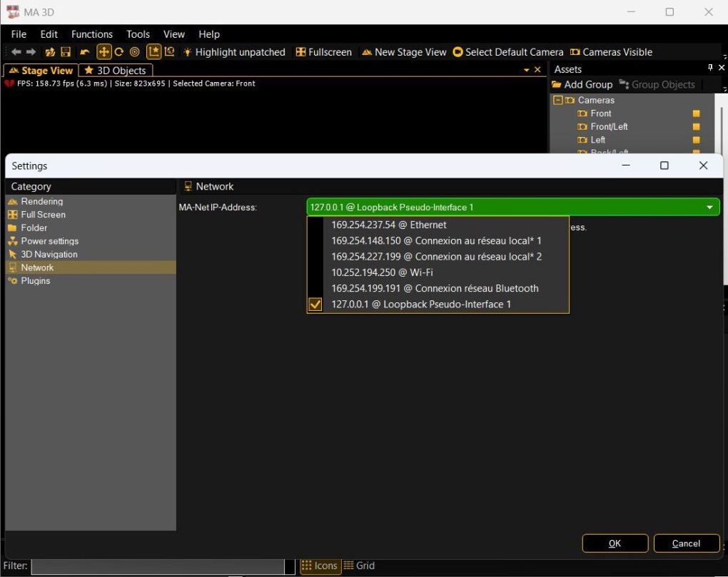Close the Stage View panel
Image resolution: width=728 pixels, height=577 pixels.
(x=537, y=70)
